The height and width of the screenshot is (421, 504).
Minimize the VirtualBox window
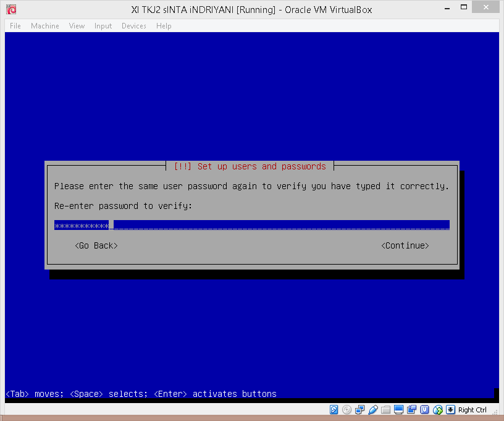tap(447, 9)
